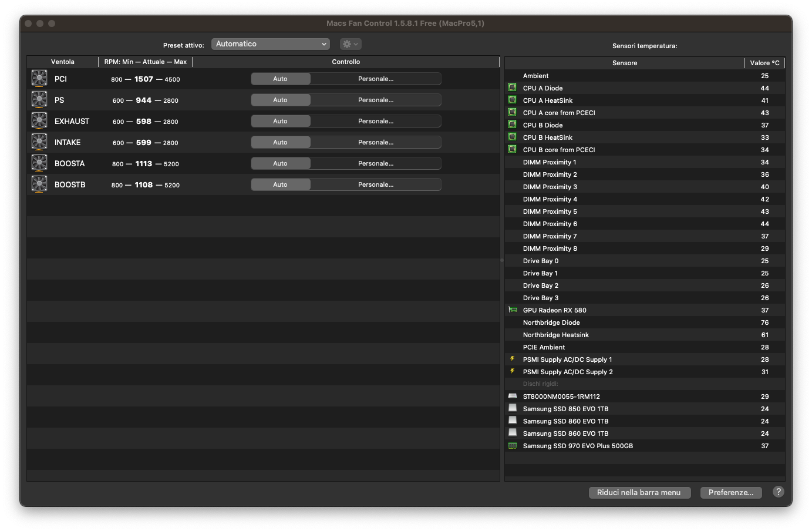Click the EXHAUST fan icon

pyautogui.click(x=39, y=120)
